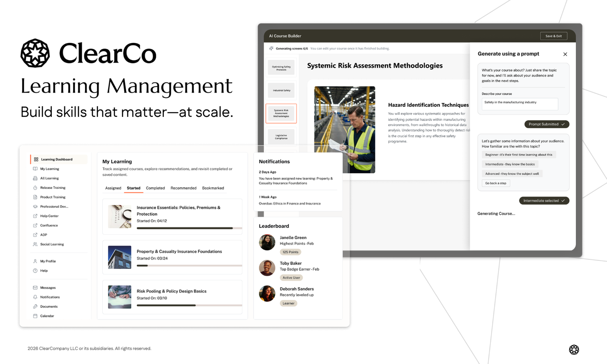
Task: Click the Describe your course input field
Action: tap(520, 104)
